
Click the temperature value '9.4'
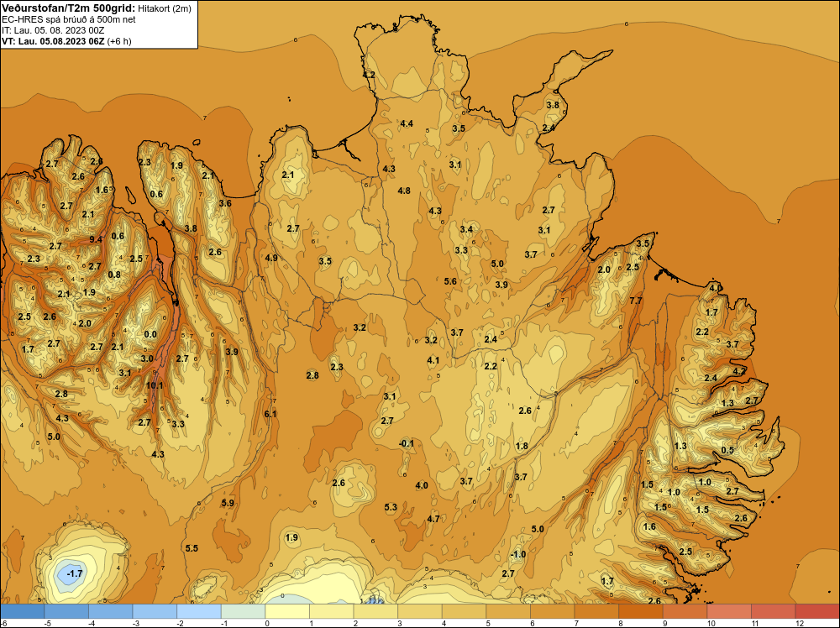96,239
